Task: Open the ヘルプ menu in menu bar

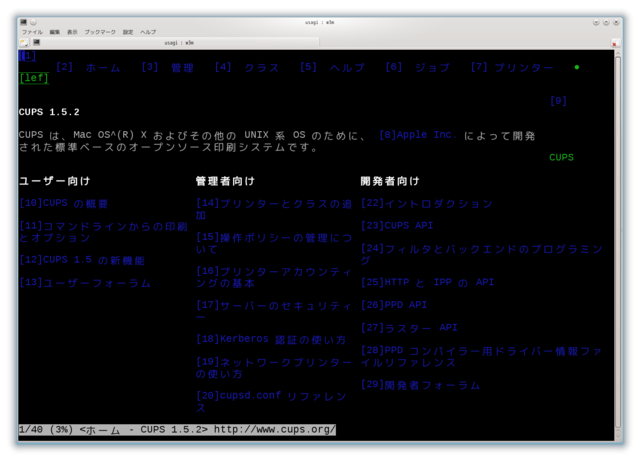Action: click(x=148, y=32)
